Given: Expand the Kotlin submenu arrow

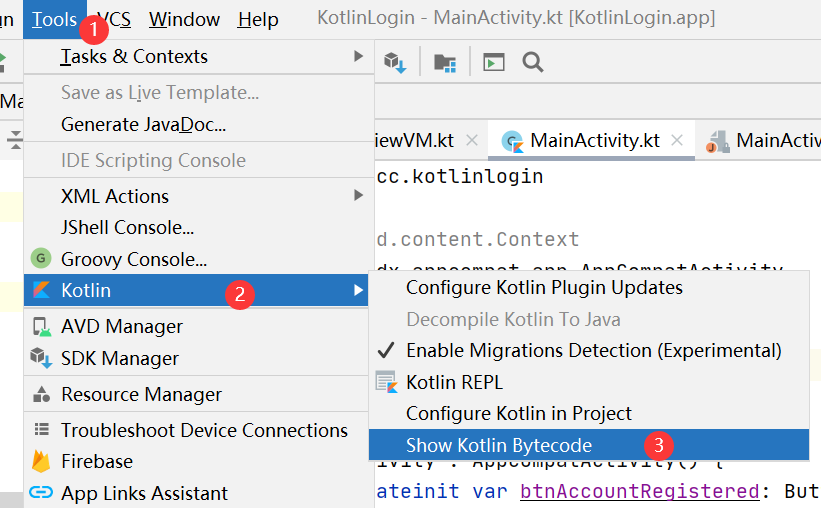Looking at the screenshot, I should [x=358, y=290].
